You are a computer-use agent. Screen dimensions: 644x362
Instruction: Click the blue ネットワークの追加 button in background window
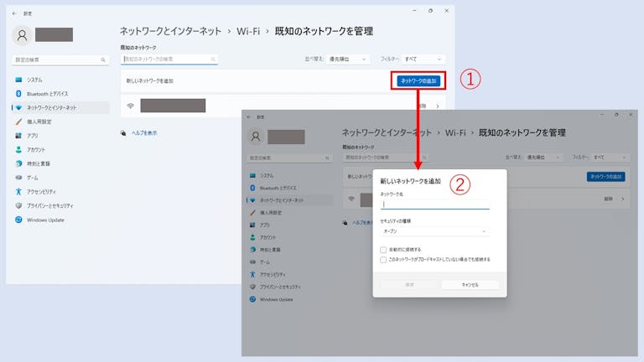tap(418, 80)
